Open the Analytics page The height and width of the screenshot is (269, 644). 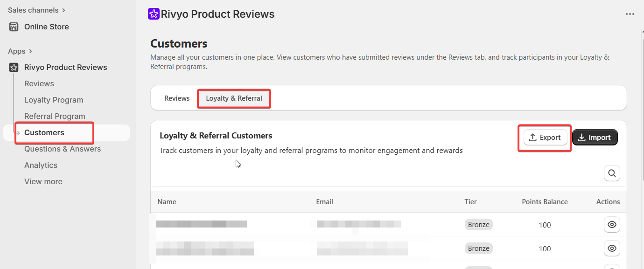pyautogui.click(x=41, y=165)
